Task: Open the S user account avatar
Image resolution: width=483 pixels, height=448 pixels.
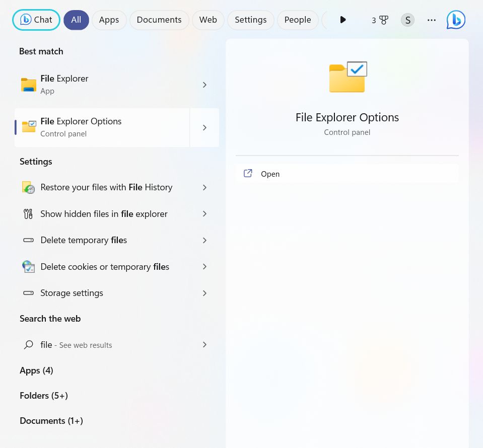Action: [x=407, y=20]
